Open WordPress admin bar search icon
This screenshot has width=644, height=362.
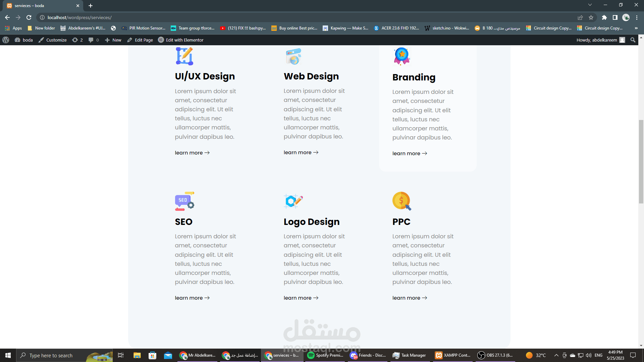pyautogui.click(x=633, y=40)
